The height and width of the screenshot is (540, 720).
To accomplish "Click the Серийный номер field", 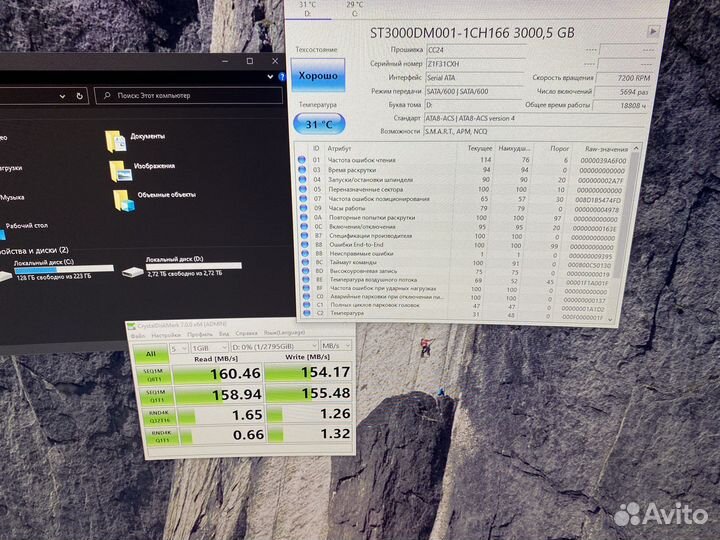I will 475,64.
